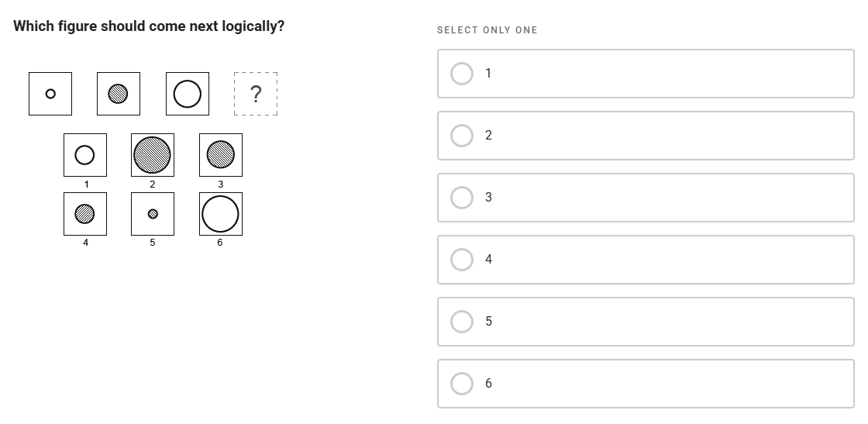The height and width of the screenshot is (424, 868).
Task: Pick answer 3 radio button
Action: point(462,198)
